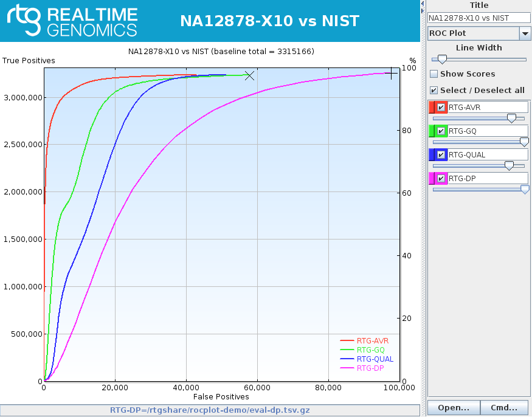This screenshot has height=417, width=532.
Task: Click the 2,500,000 y-axis tick label
Action: 23,145
